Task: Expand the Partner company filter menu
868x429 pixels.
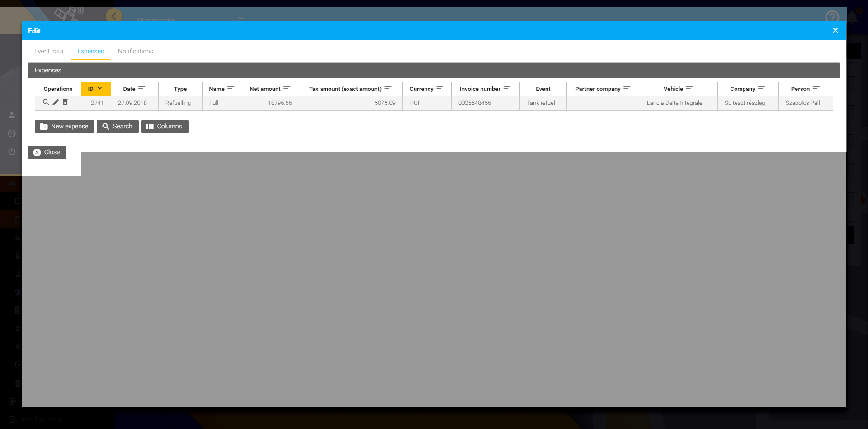Action: pyautogui.click(x=627, y=89)
